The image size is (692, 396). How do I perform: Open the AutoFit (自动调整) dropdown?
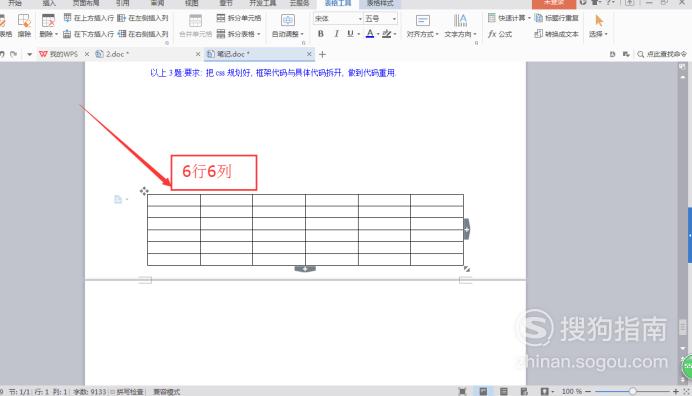(288, 25)
